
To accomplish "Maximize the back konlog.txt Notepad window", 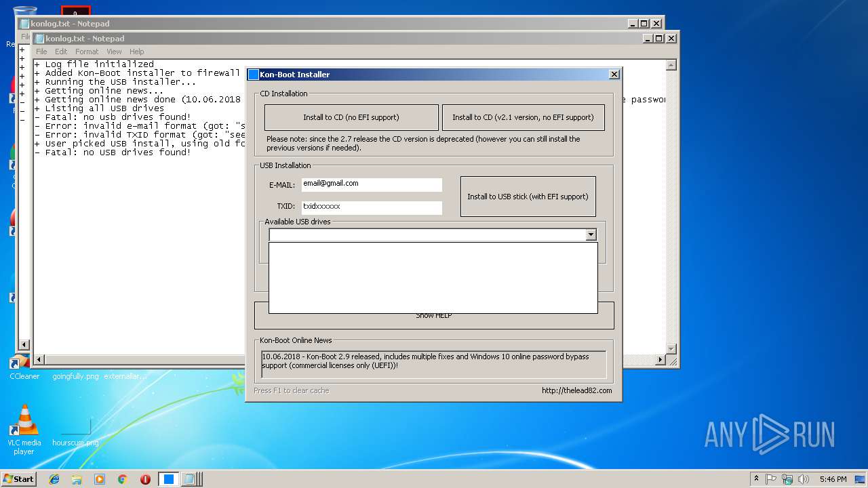I will click(x=644, y=24).
